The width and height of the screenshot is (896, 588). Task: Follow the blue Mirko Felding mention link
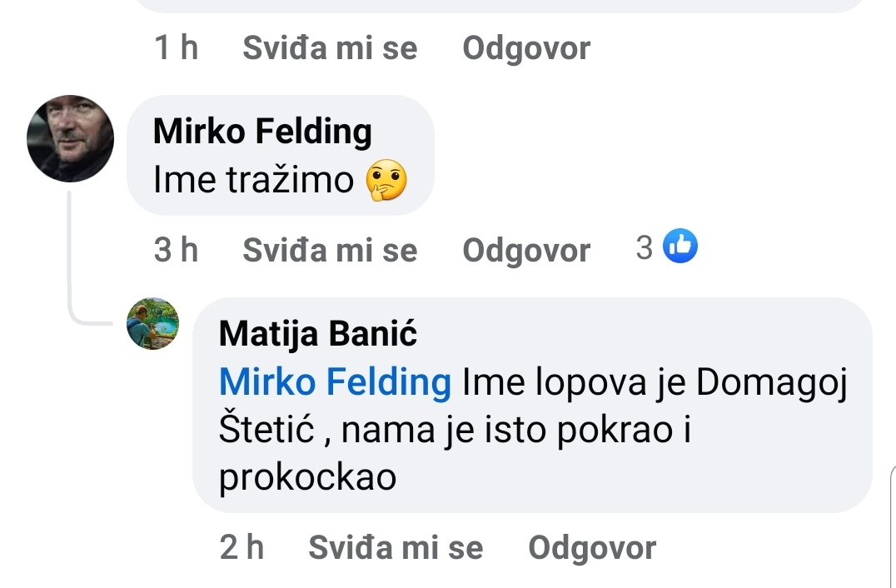(335, 382)
